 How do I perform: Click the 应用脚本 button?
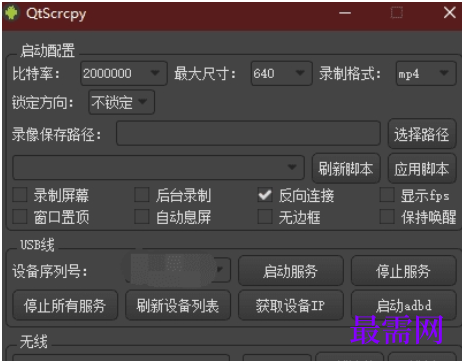[422, 168]
